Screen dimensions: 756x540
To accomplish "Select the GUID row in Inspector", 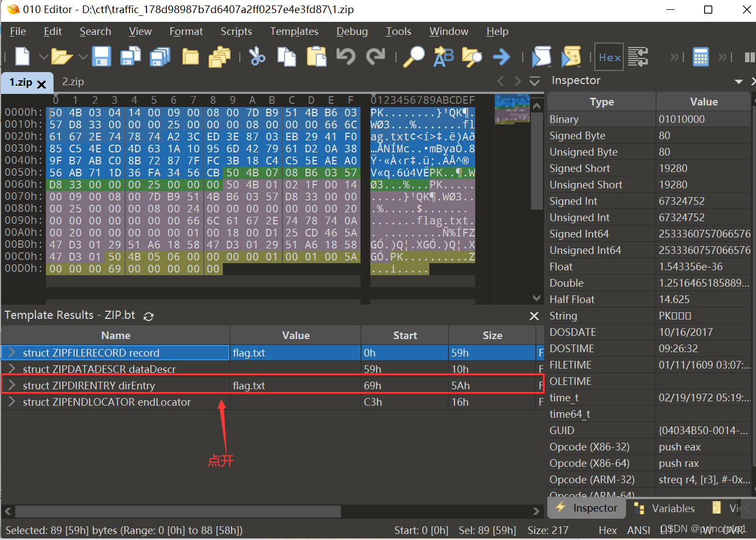I will tap(649, 430).
